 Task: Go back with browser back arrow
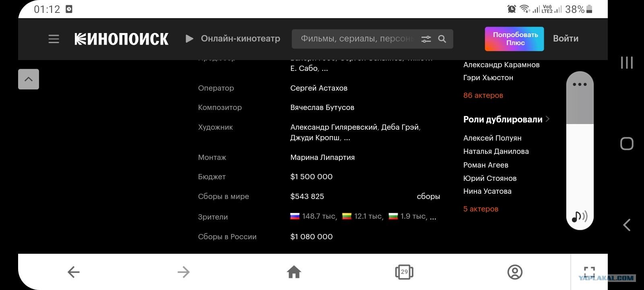click(x=73, y=272)
